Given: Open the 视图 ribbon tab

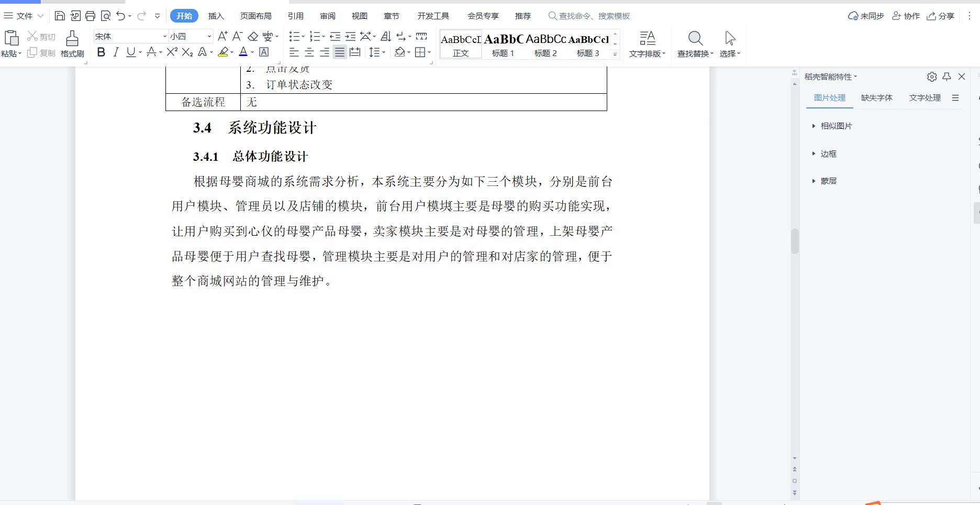Looking at the screenshot, I should [x=360, y=16].
